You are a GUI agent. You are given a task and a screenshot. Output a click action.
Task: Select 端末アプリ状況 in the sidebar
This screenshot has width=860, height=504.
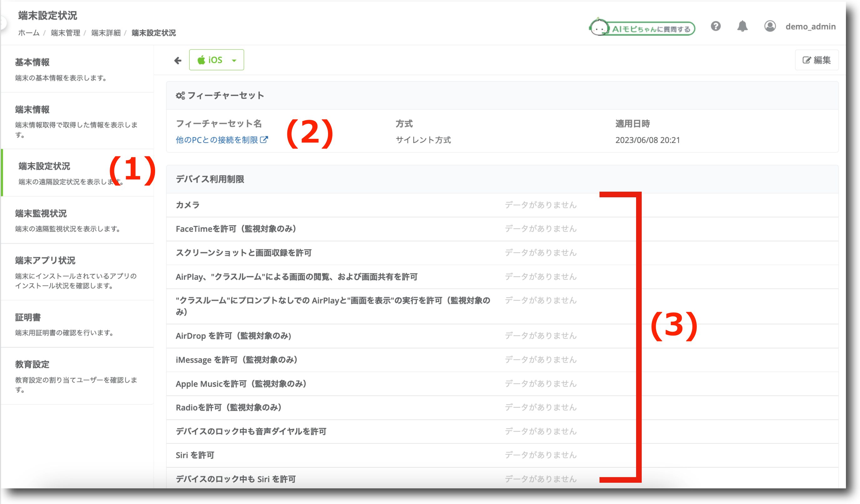(77, 272)
